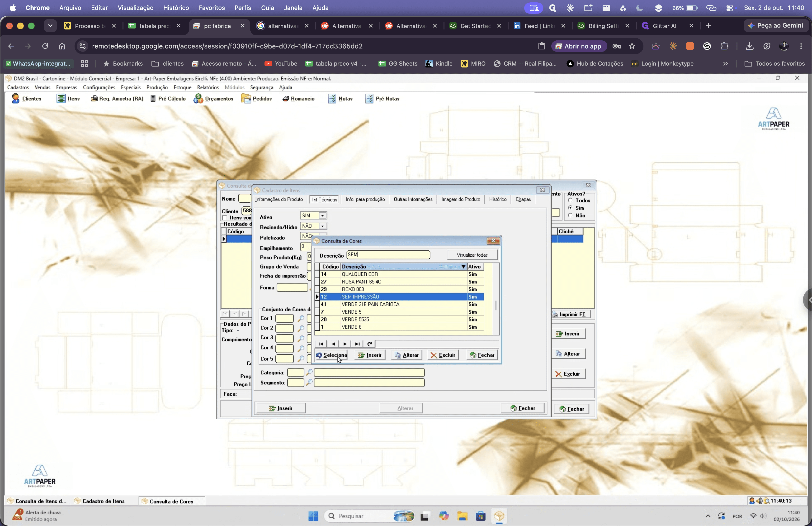Click the Seleciona button
Screen dimensions: 812x526
pyautogui.click(x=331, y=355)
